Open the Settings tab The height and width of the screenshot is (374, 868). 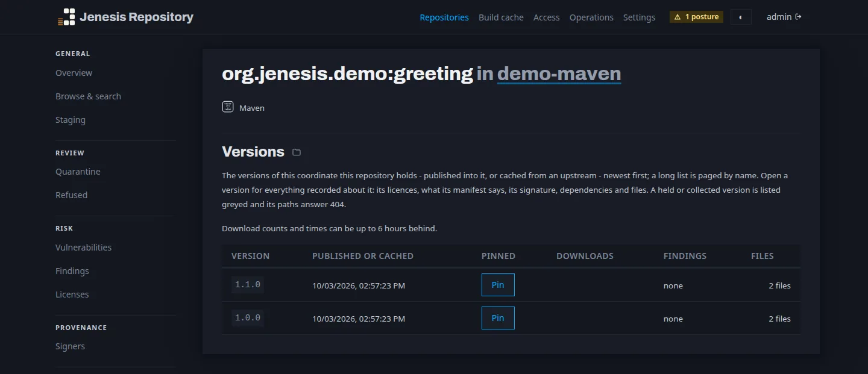point(639,17)
